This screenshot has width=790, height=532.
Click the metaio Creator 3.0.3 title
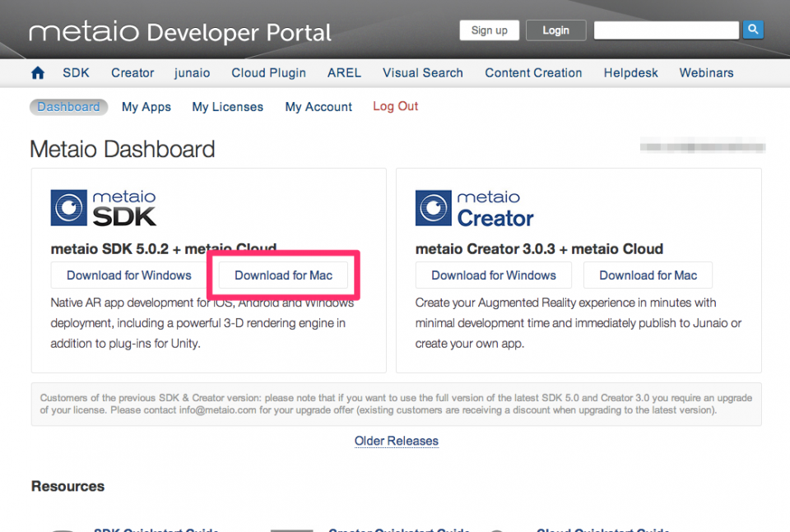click(x=539, y=248)
